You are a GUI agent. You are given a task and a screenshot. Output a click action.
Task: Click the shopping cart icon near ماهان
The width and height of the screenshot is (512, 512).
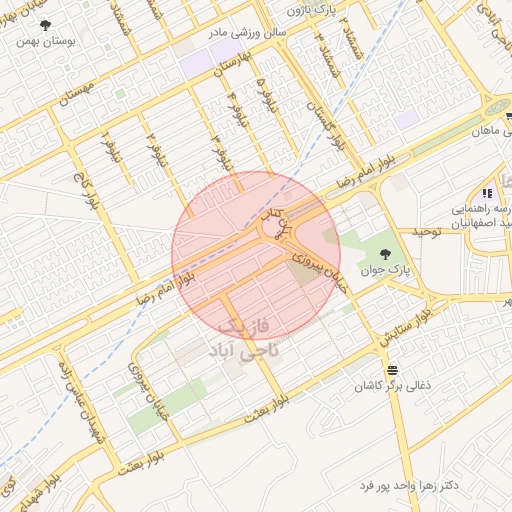pyautogui.click(x=509, y=117)
